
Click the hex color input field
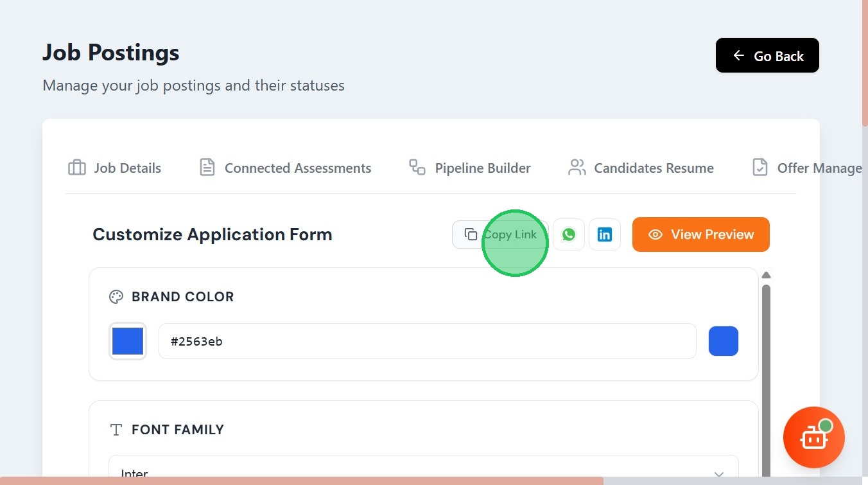click(427, 341)
